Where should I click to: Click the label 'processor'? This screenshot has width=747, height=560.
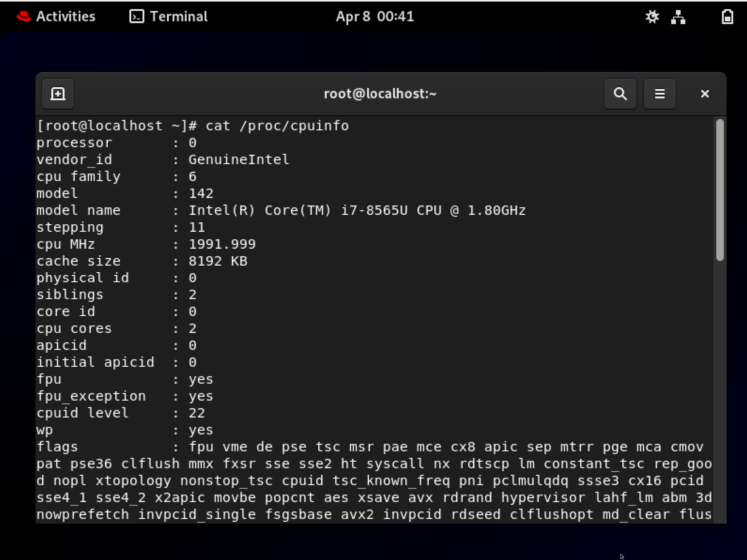tap(74, 143)
